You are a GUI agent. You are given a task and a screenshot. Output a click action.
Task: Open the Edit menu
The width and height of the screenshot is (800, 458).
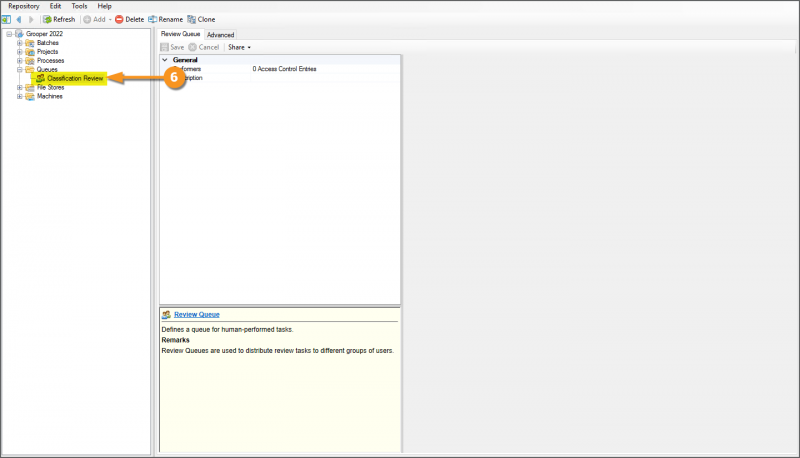55,6
